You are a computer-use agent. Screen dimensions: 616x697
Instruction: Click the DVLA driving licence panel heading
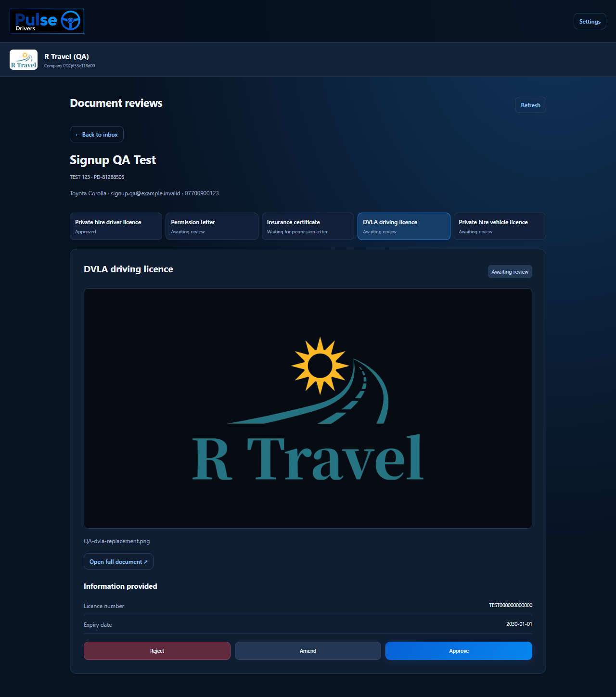coord(128,269)
